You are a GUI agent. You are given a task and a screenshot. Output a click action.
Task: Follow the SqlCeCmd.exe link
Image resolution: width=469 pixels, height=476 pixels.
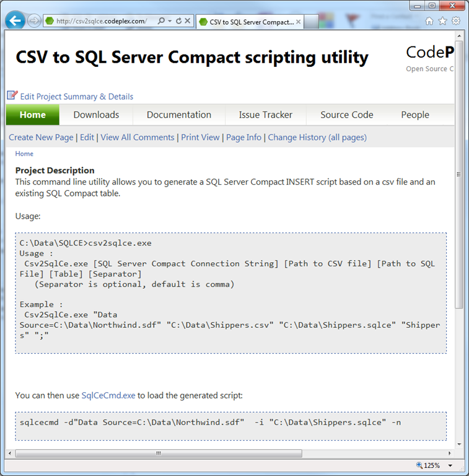(108, 395)
